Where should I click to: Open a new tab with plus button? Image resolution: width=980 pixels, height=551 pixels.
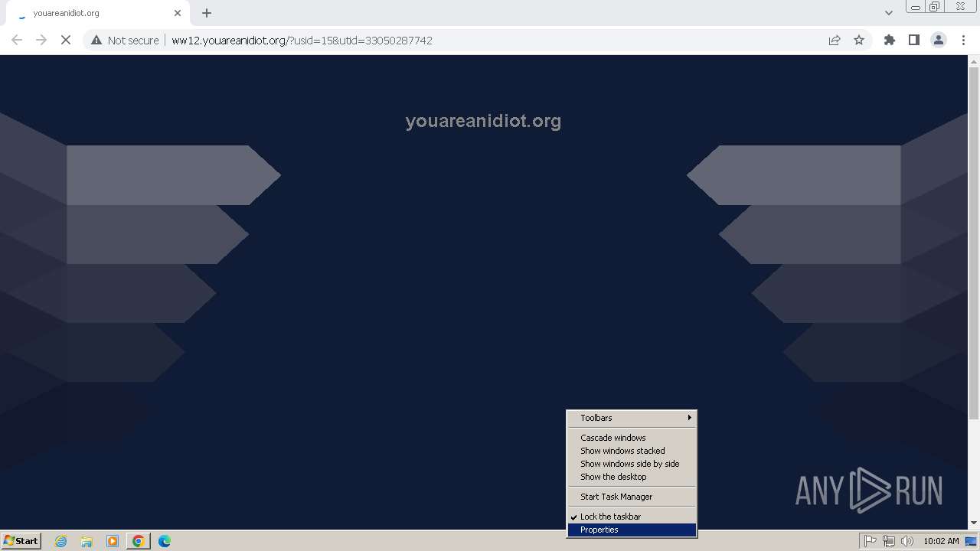coord(207,13)
